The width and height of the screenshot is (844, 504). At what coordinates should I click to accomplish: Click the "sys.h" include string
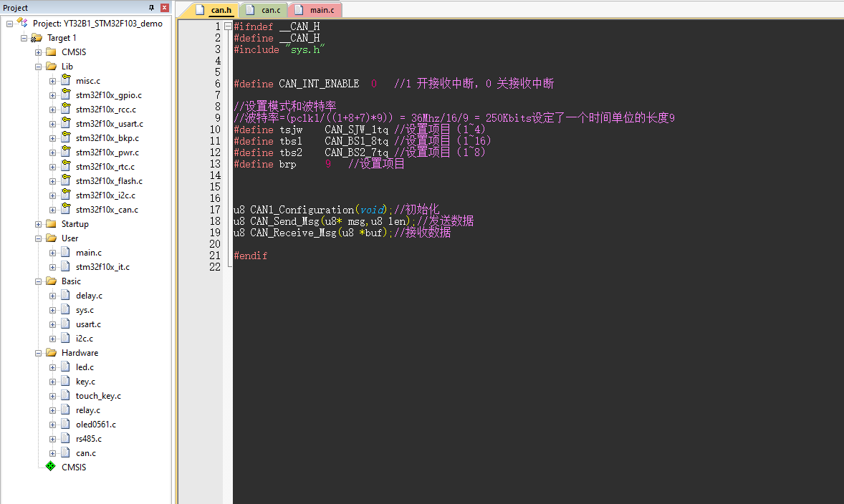[304, 49]
